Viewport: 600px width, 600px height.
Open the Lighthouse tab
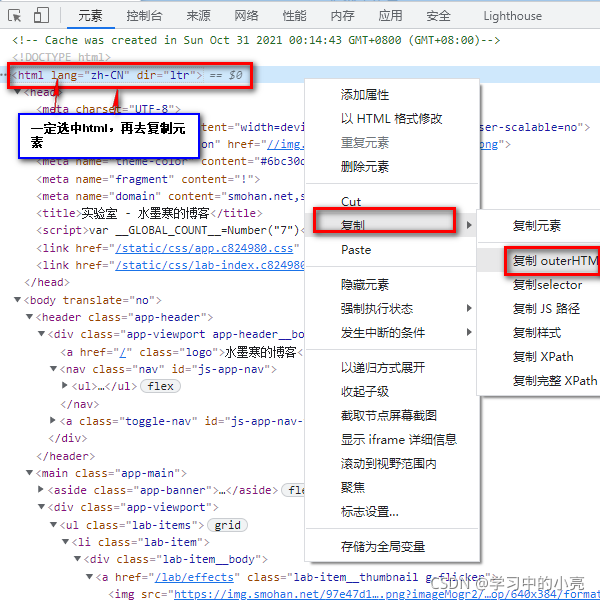[x=512, y=16]
